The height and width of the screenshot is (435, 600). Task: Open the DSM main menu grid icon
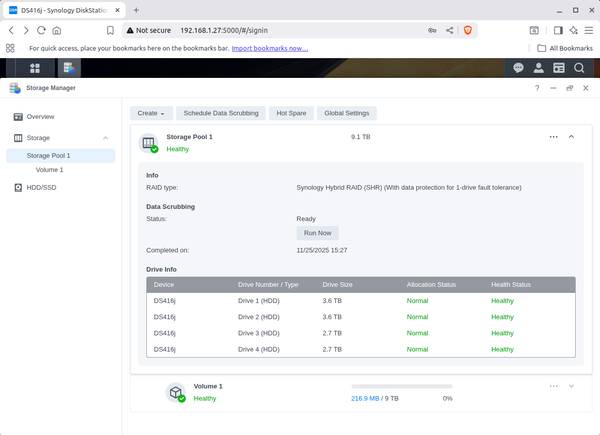[x=35, y=68]
